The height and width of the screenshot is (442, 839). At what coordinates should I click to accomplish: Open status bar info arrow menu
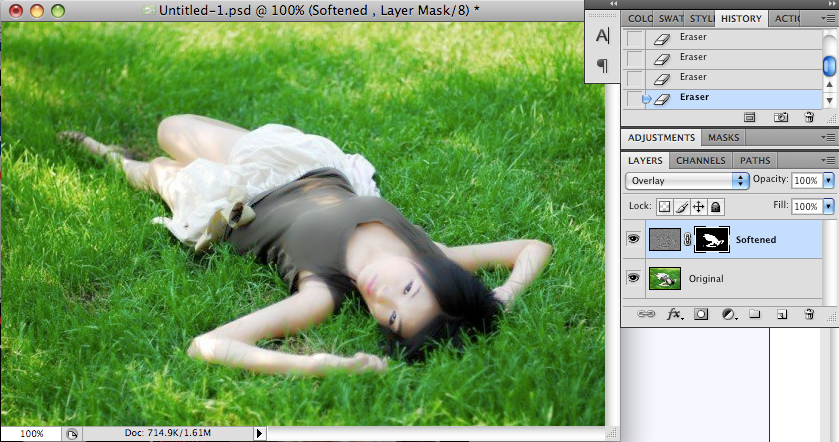tap(260, 433)
